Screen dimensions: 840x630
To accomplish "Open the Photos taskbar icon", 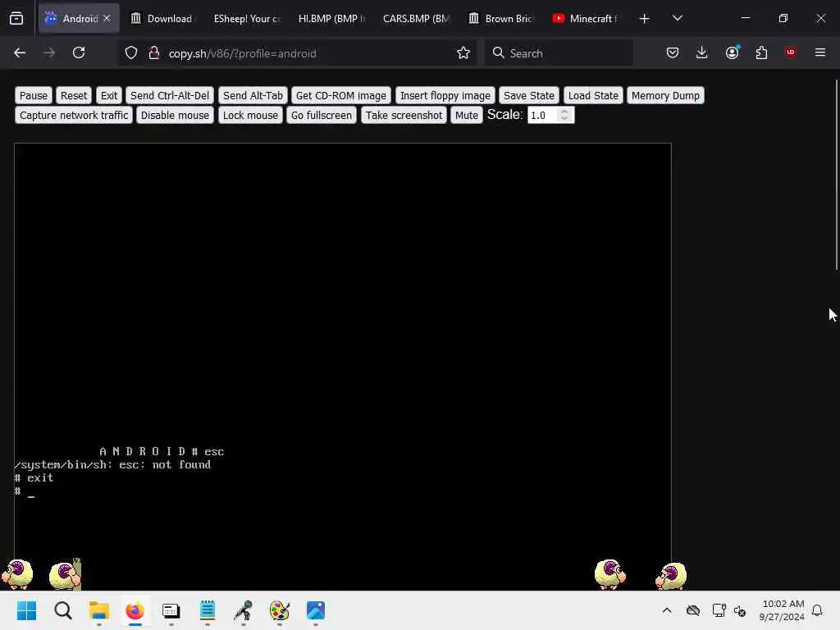I will click(x=316, y=610).
